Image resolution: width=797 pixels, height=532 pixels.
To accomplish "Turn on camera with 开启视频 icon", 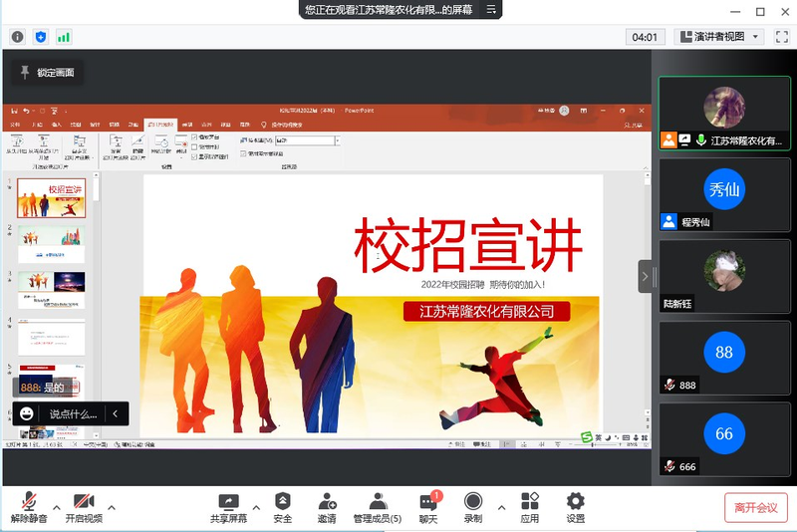I will pyautogui.click(x=84, y=501).
